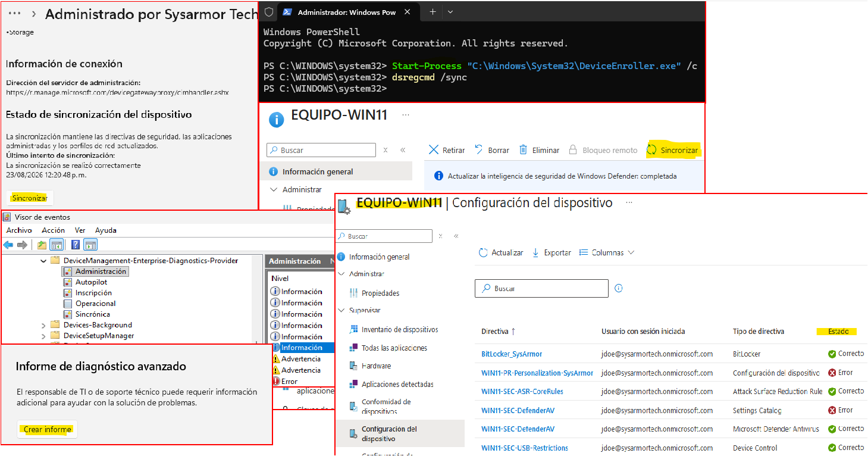The height and width of the screenshot is (456, 868).
Task: Click the Configuración sidebar Buscar field
Action: pos(384,236)
